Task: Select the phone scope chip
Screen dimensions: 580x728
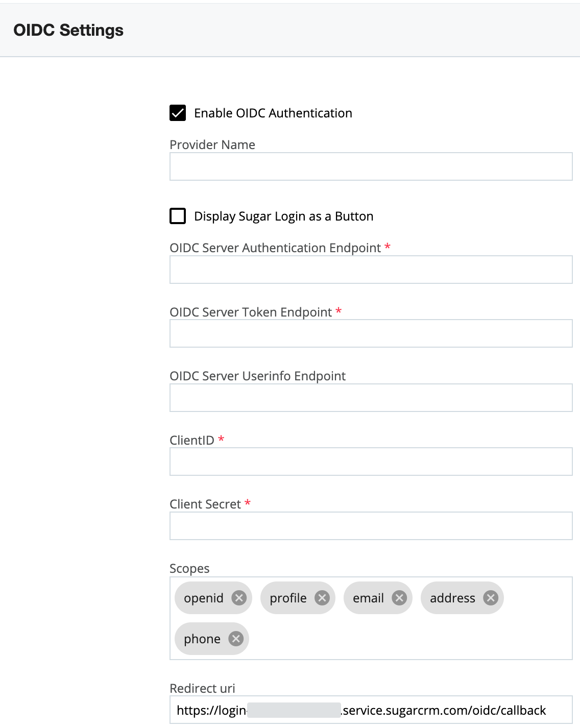Action: coord(202,638)
